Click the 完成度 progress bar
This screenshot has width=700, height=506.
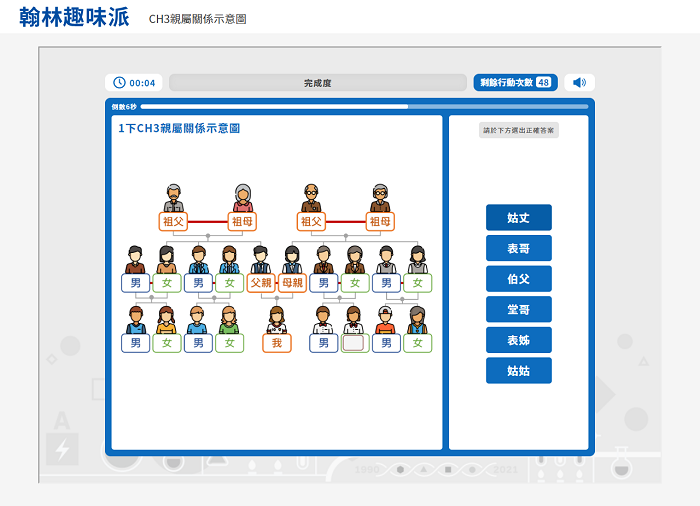tap(317, 83)
